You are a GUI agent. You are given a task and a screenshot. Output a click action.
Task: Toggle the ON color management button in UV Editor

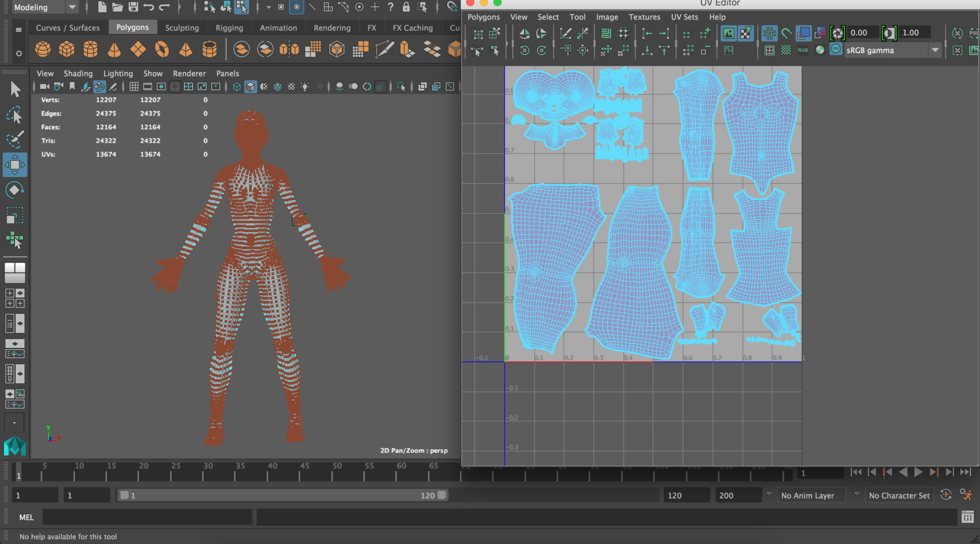(836, 49)
